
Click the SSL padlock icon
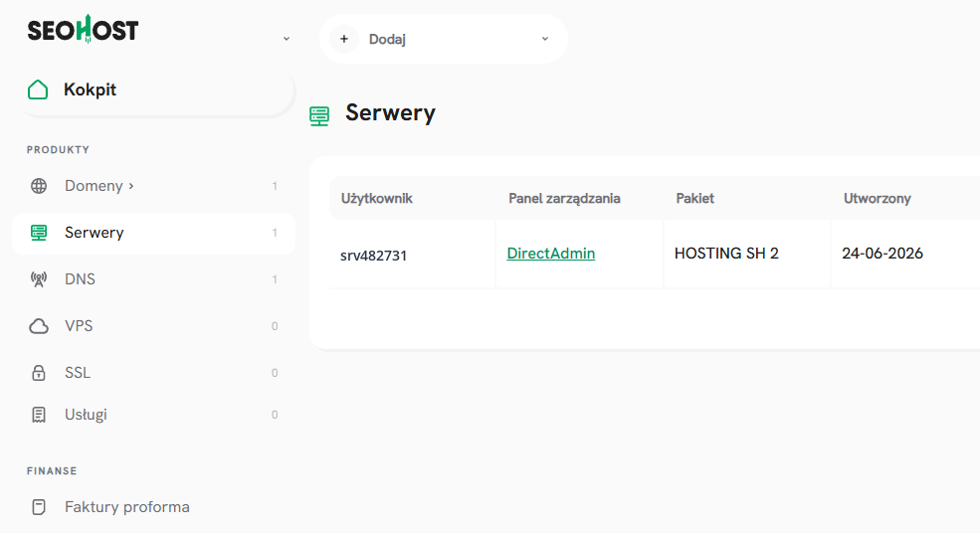tap(39, 373)
